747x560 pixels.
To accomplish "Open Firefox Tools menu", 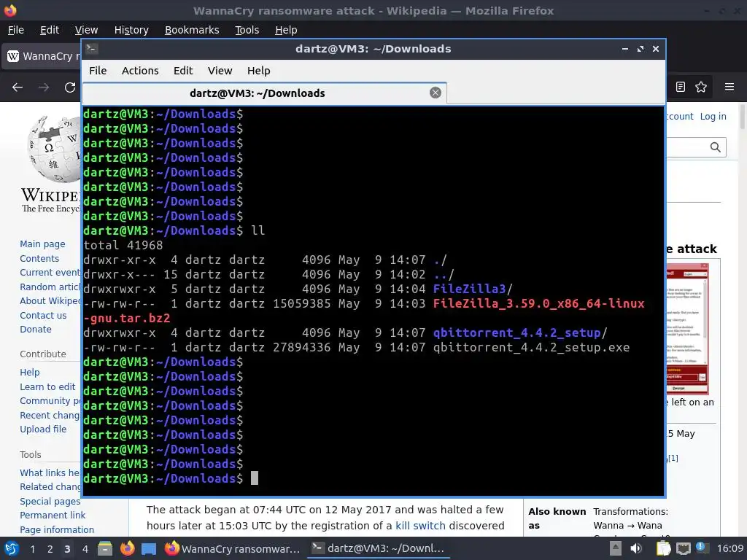I will (247, 30).
